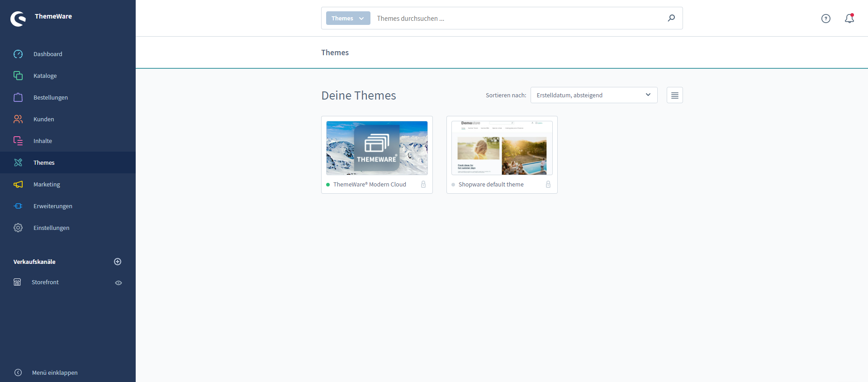The height and width of the screenshot is (382, 868).
Task: Click lock icon on Shopware default theme
Action: (x=548, y=184)
